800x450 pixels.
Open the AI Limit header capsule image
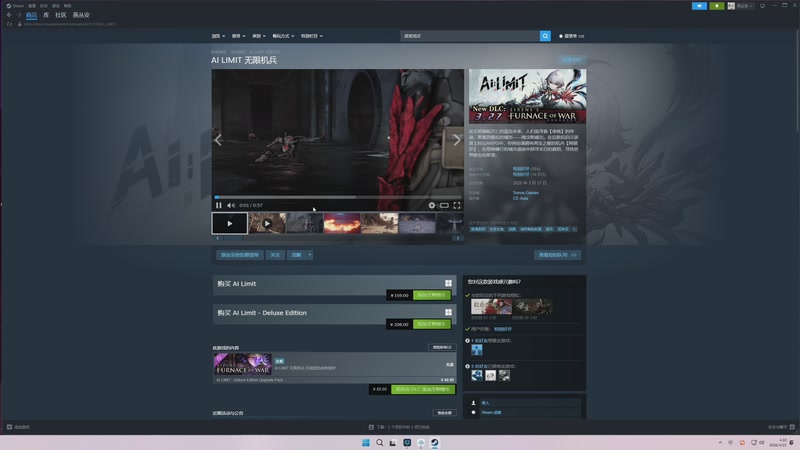tap(528, 96)
